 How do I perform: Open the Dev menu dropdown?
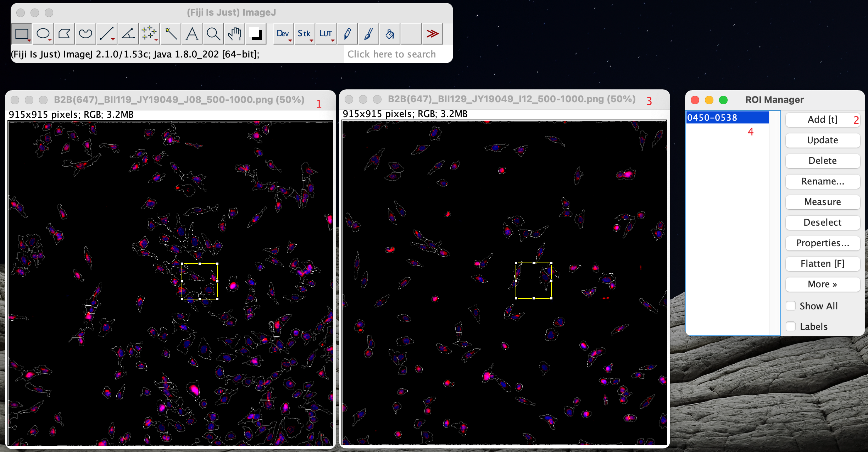[283, 34]
